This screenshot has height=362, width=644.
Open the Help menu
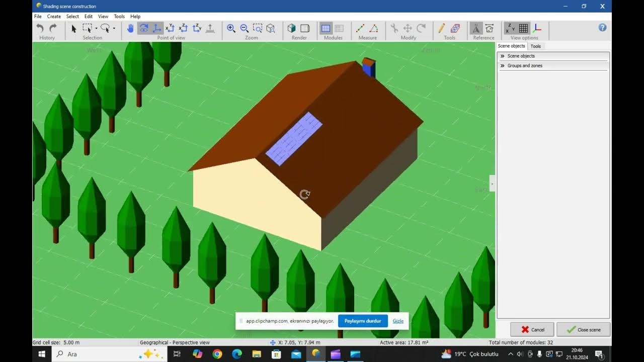click(135, 17)
